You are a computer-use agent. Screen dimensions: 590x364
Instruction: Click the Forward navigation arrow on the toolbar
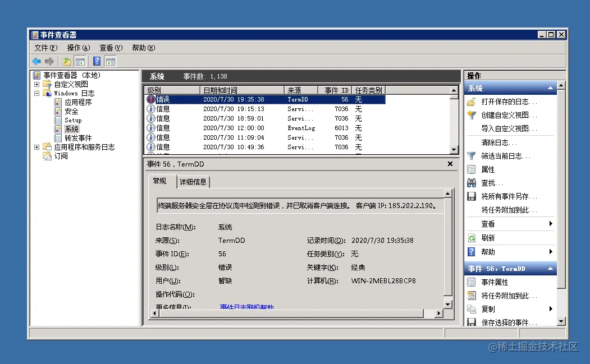click(x=50, y=61)
